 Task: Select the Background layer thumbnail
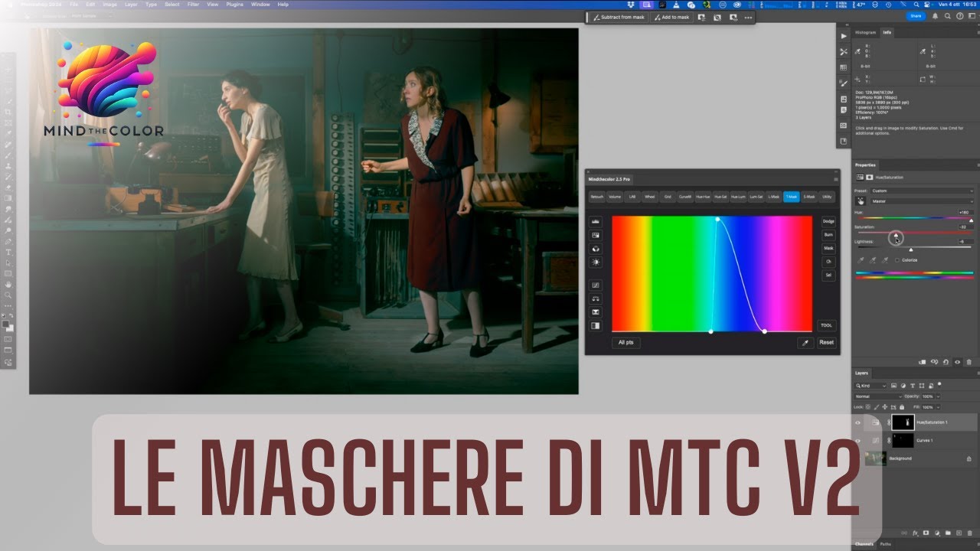[x=875, y=458]
